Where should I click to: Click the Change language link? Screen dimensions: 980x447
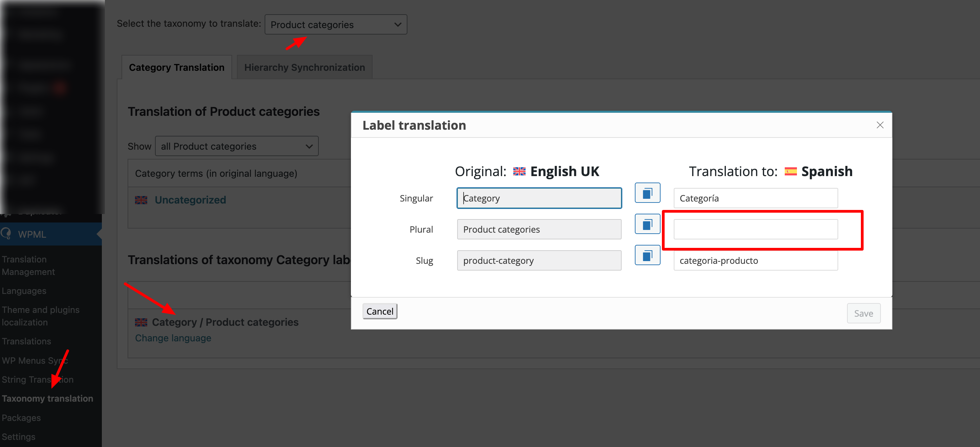coord(173,338)
